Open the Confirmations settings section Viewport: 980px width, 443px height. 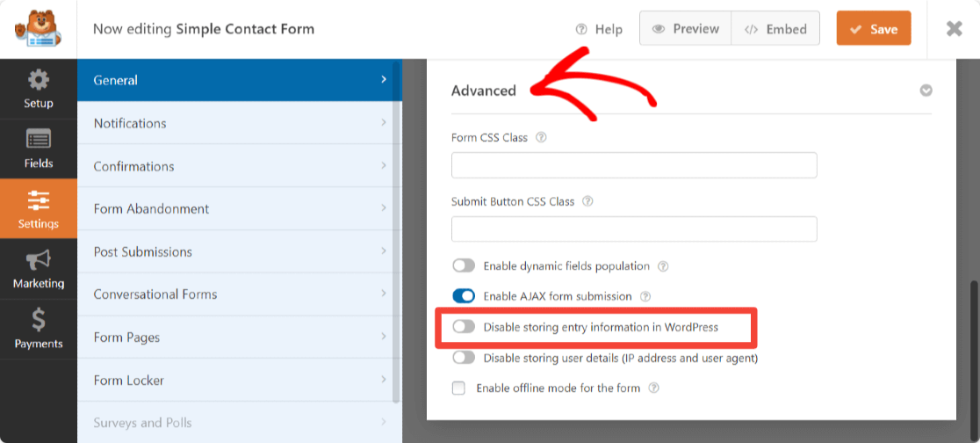(x=238, y=166)
